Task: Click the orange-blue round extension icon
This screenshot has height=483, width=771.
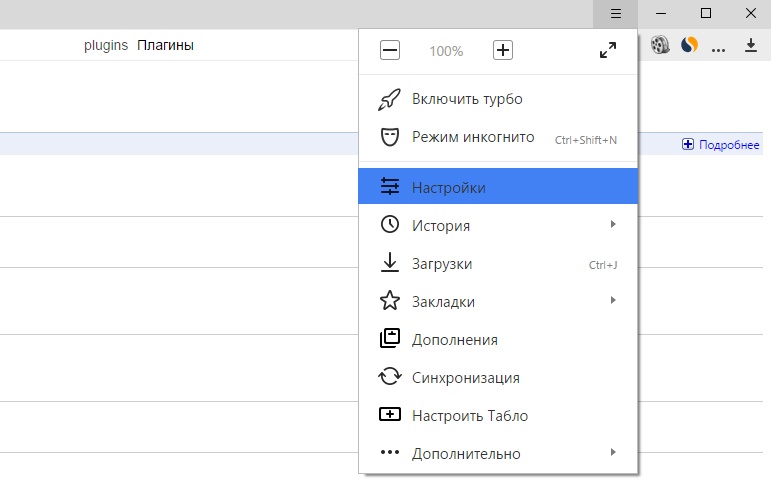Action: [689, 45]
